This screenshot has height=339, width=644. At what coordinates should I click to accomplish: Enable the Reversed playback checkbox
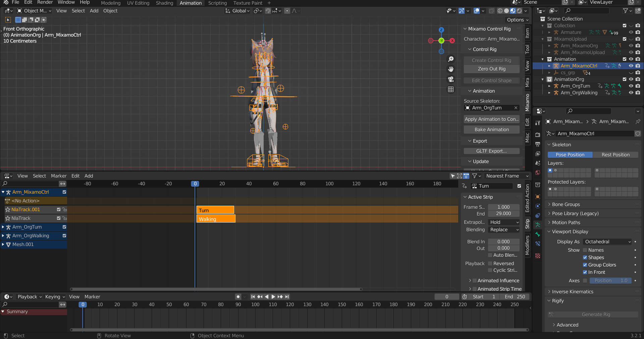point(490,263)
